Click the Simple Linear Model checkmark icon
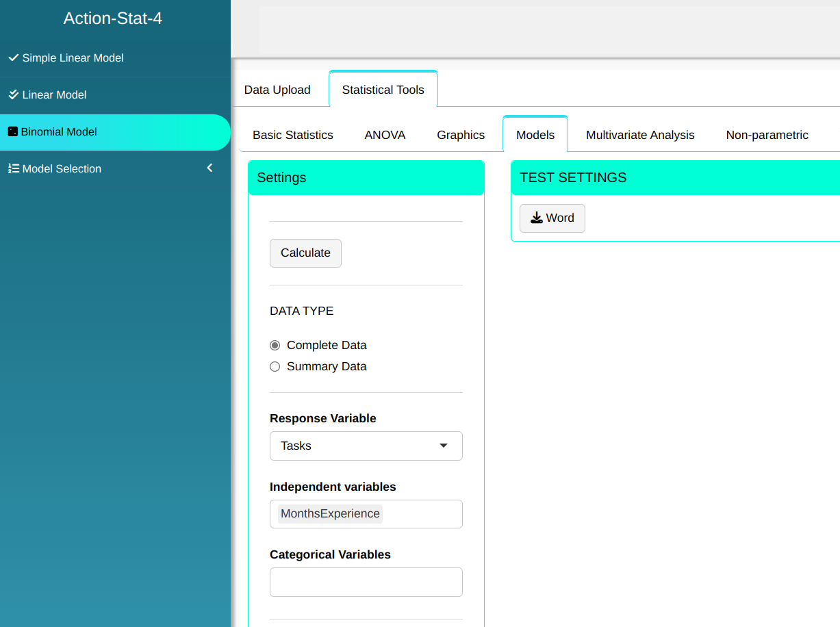Image resolution: width=840 pixels, height=627 pixels. pos(13,58)
